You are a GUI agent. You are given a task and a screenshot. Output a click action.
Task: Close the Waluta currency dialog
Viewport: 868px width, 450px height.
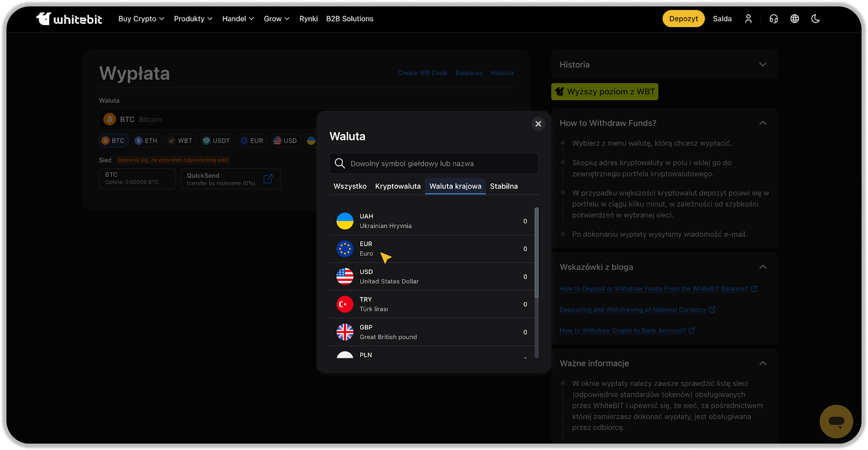pyautogui.click(x=538, y=124)
